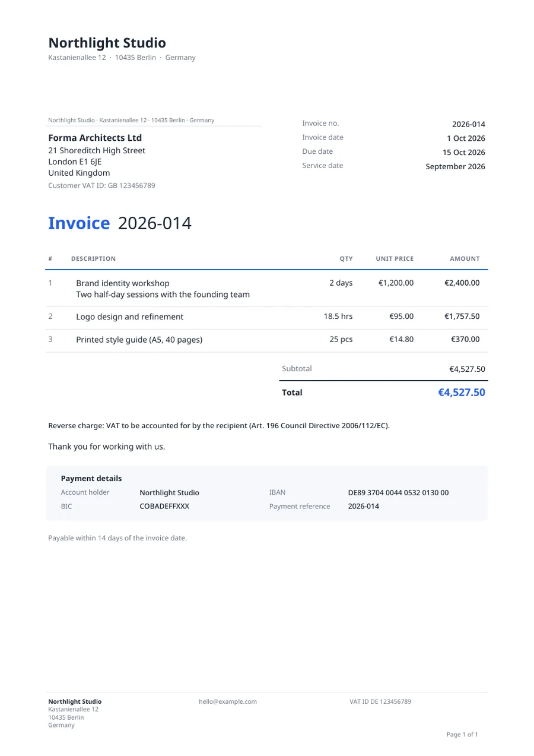Click the '25 pcs' quantity cell
This screenshot has width=534, height=756.
(x=341, y=340)
